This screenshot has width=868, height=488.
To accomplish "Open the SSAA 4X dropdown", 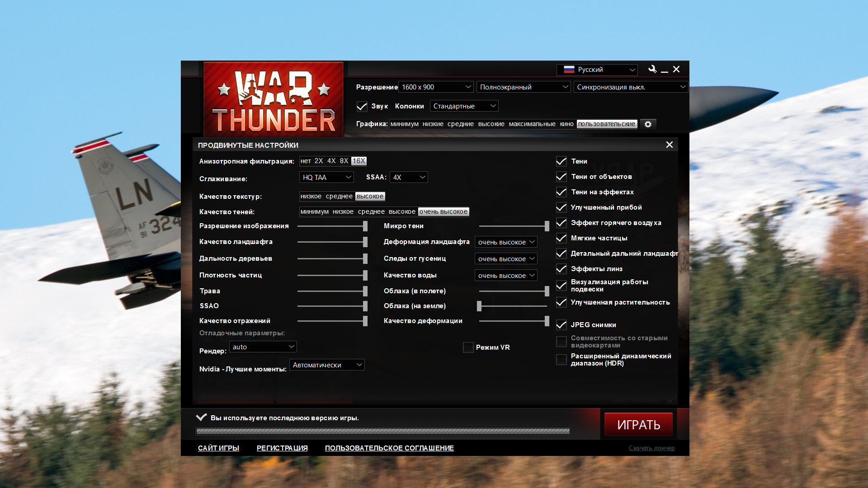I will click(x=409, y=177).
